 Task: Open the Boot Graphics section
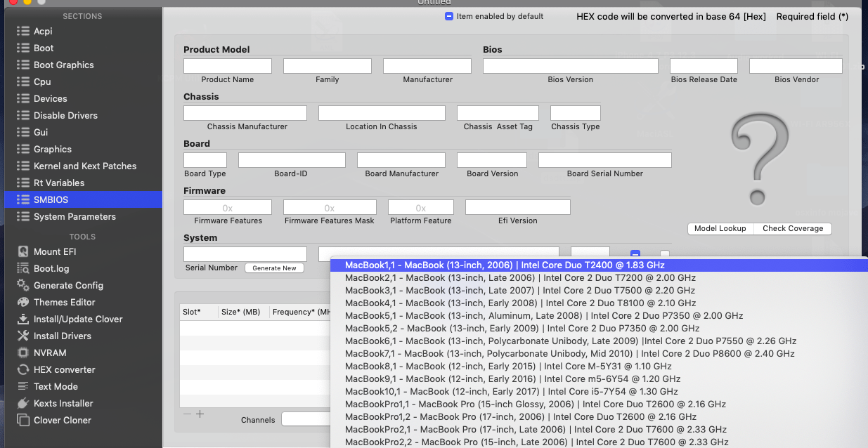pyautogui.click(x=83, y=65)
